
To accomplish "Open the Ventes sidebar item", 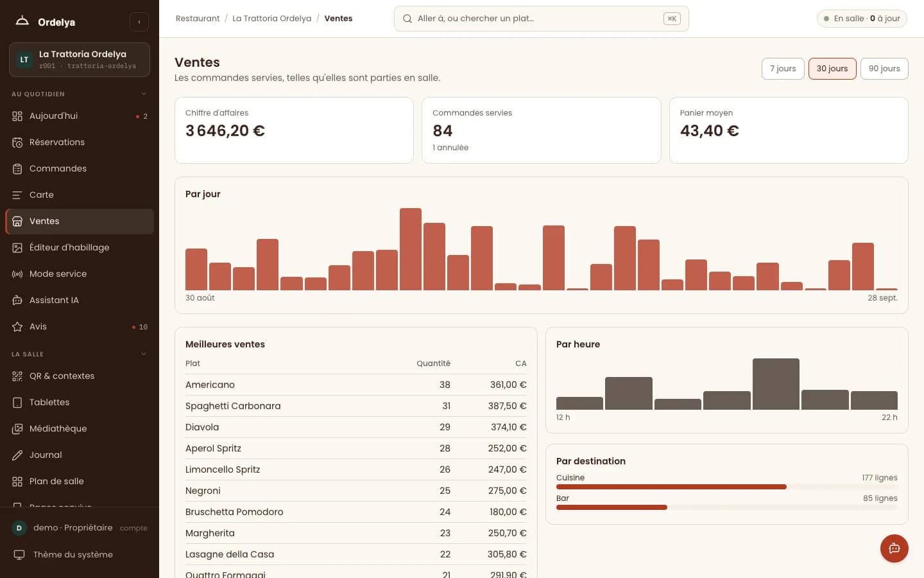I will [80, 222].
